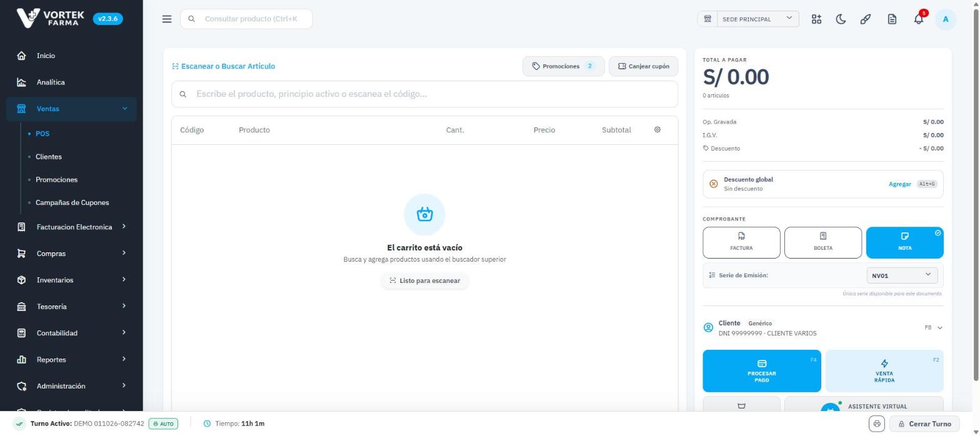Open Clientes under Ventas

(49, 157)
